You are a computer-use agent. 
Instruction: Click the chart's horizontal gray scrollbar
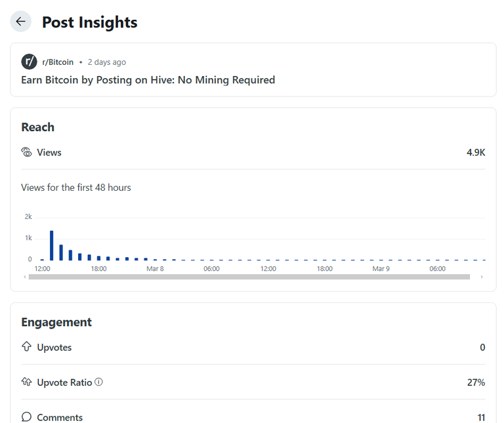point(249,277)
